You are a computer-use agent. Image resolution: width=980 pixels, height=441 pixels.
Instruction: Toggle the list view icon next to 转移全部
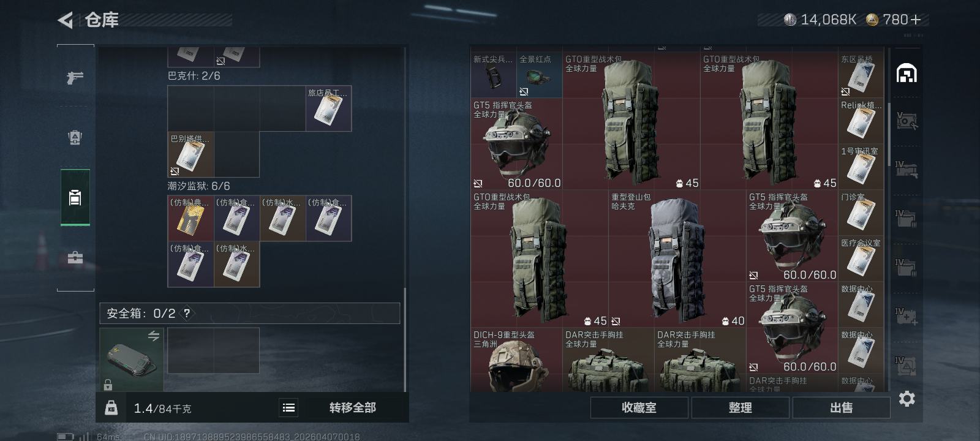click(x=288, y=408)
